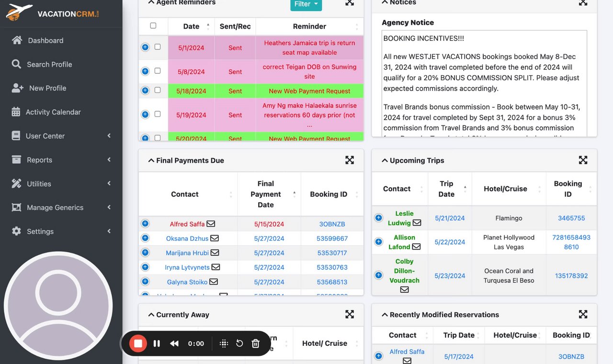This screenshot has height=364, width=613.
Task: Open booking ID 3465755
Action: 571,218
